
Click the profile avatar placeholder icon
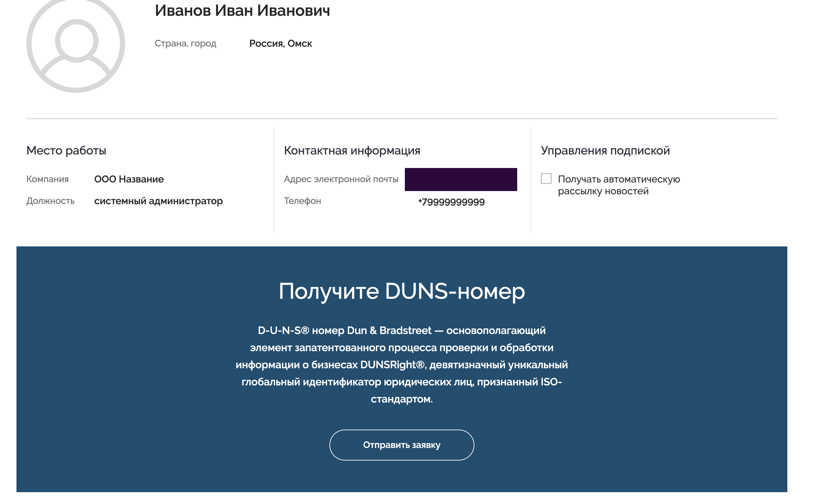[x=76, y=44]
